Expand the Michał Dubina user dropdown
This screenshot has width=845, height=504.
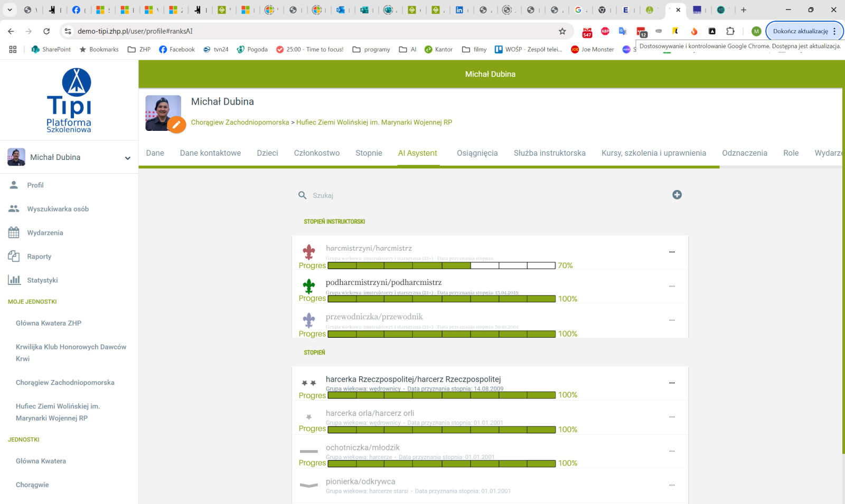click(x=127, y=158)
